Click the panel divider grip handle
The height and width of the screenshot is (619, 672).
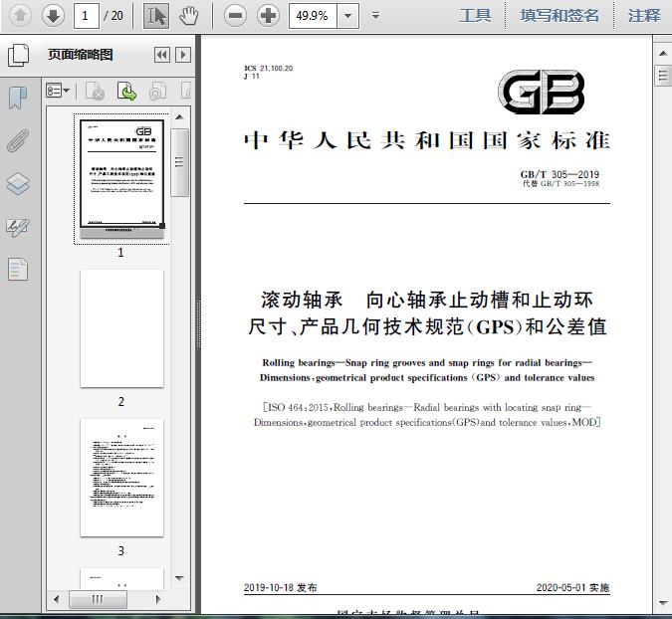(198, 323)
